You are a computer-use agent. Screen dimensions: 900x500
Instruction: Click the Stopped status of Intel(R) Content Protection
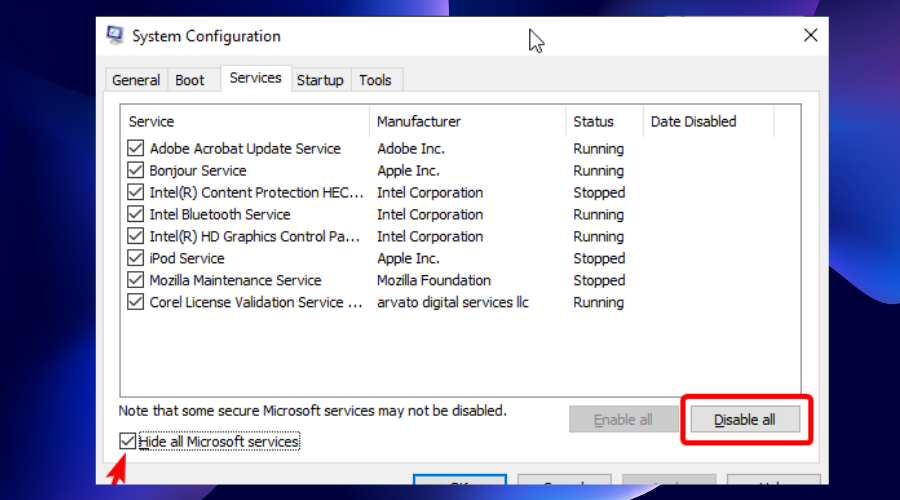click(x=599, y=192)
